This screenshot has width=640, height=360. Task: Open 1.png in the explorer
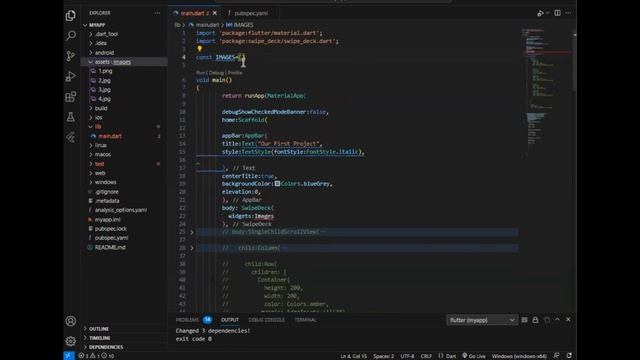pos(105,71)
